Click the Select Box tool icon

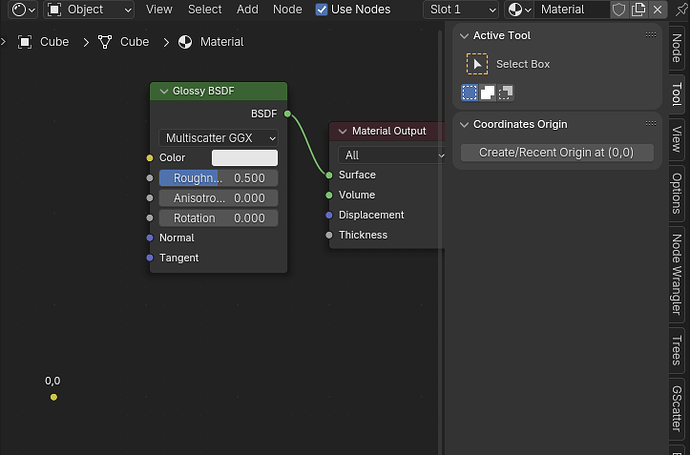pyautogui.click(x=477, y=64)
